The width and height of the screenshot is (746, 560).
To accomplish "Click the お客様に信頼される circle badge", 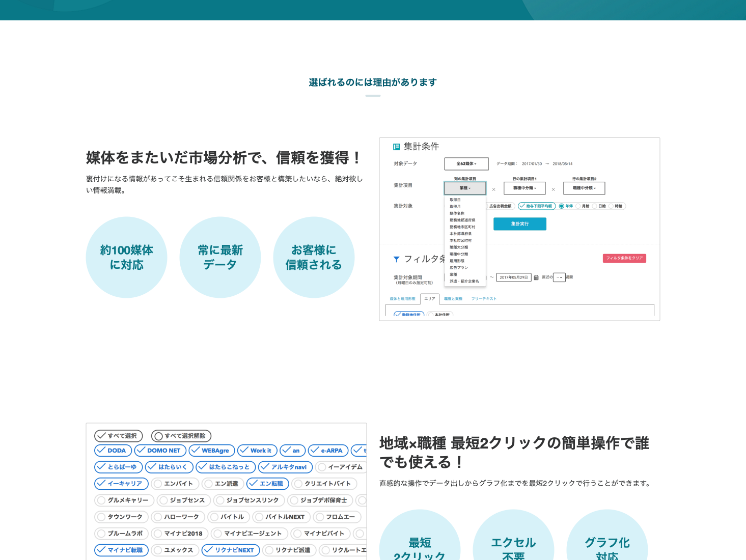I will [314, 257].
